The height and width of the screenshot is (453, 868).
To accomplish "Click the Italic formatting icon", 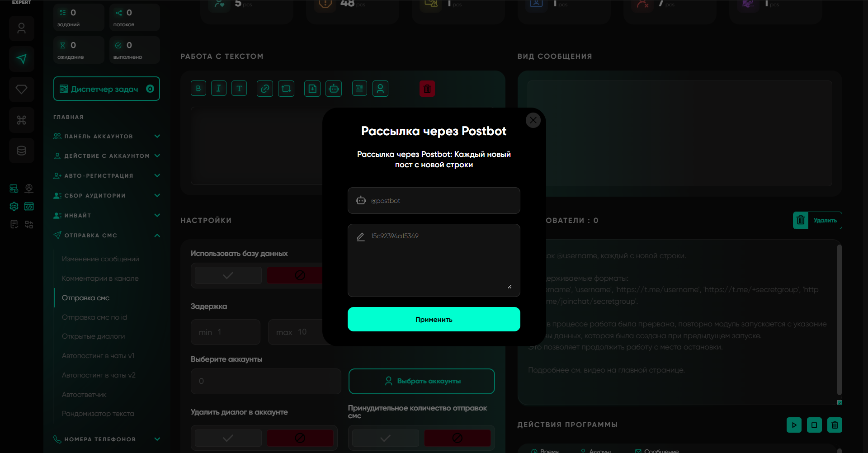I will 218,89.
